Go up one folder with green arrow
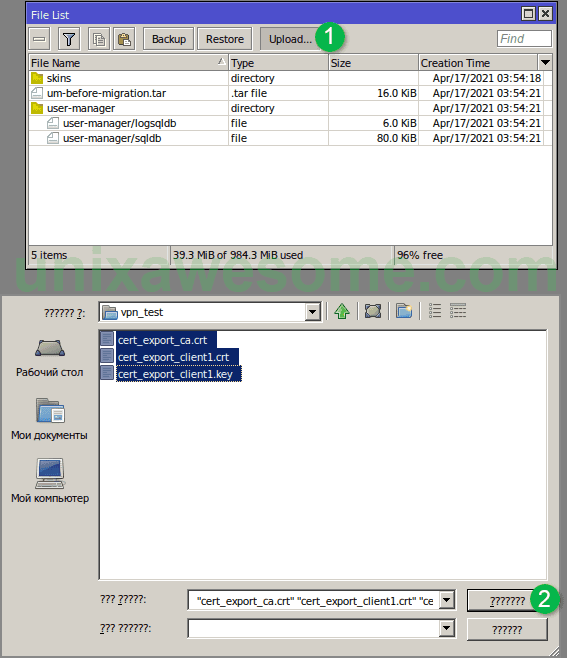The height and width of the screenshot is (658, 567). 342,312
